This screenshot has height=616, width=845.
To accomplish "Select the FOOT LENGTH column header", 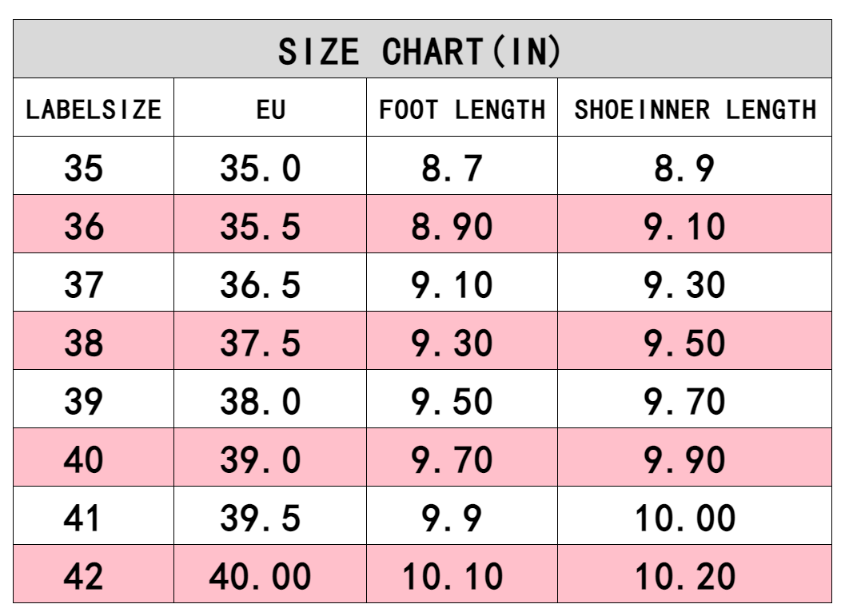I will 462,109.
